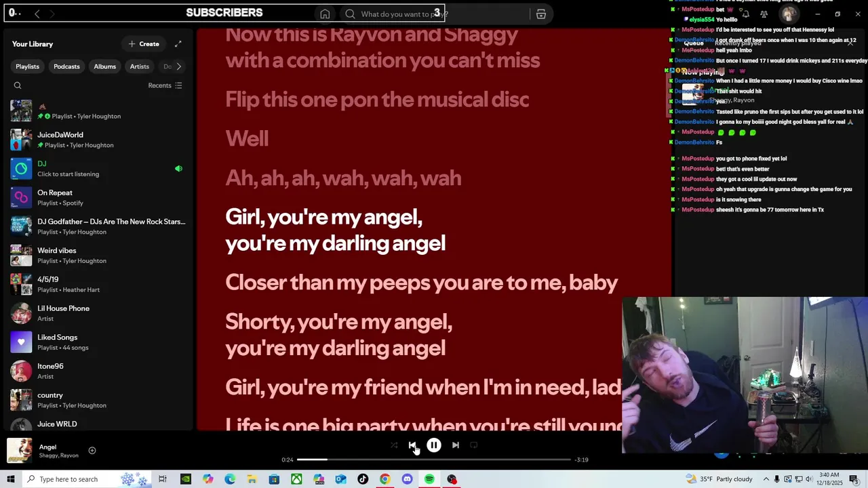Click the Create button in Your Library
The height and width of the screenshot is (488, 868).
click(x=144, y=44)
